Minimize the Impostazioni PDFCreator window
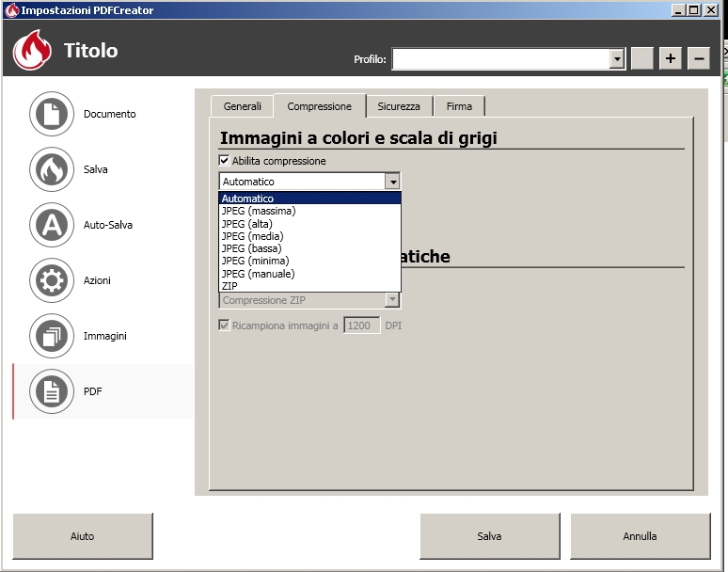The width and height of the screenshot is (728, 572). [x=678, y=10]
